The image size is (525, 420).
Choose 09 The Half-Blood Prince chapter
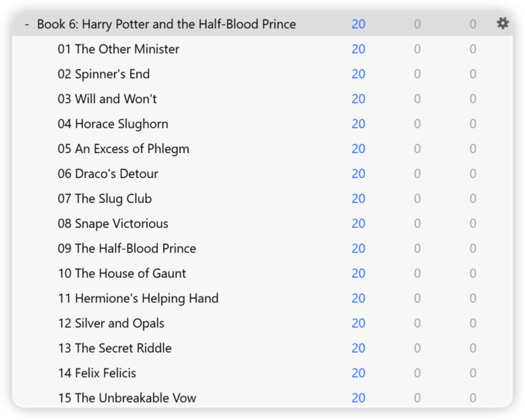(x=127, y=248)
